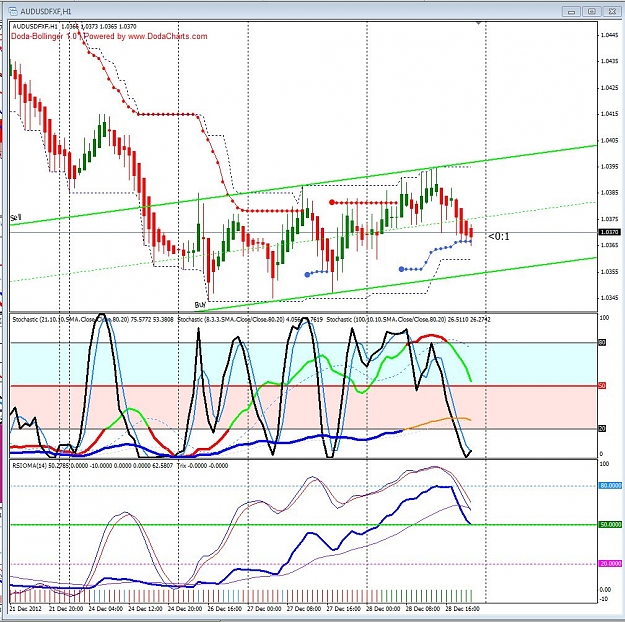Click the Stochastic level 20 tag
625x622 pixels.
coord(602,429)
